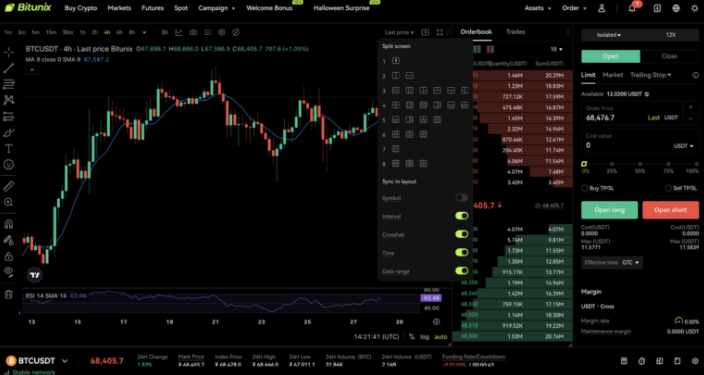Toggle the magnet snap mode
This screenshot has width=704, height=375.
pos(9,224)
